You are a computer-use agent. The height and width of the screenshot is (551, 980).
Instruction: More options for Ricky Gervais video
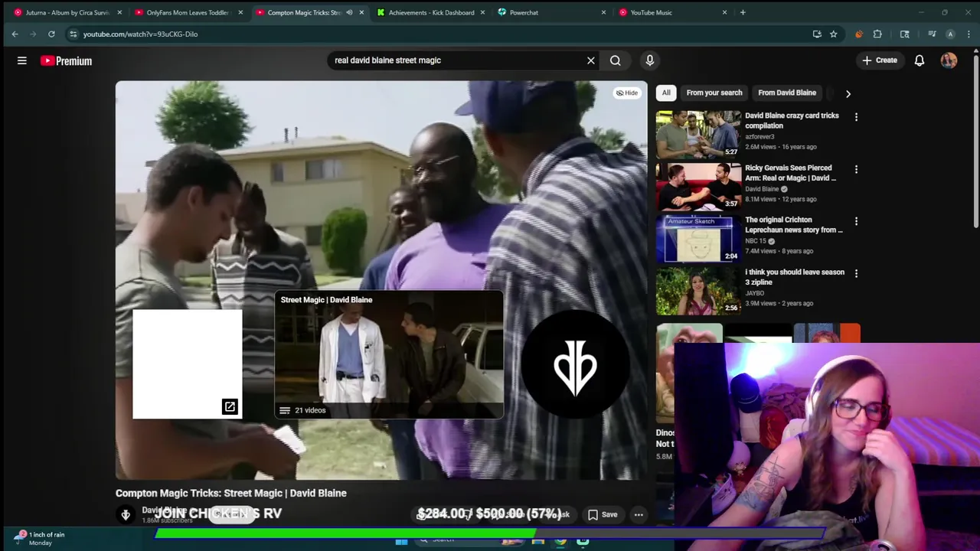click(856, 169)
